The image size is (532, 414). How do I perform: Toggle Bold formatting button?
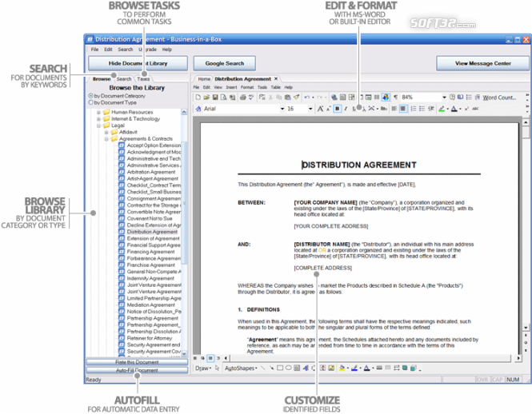pyautogui.click(x=338, y=109)
